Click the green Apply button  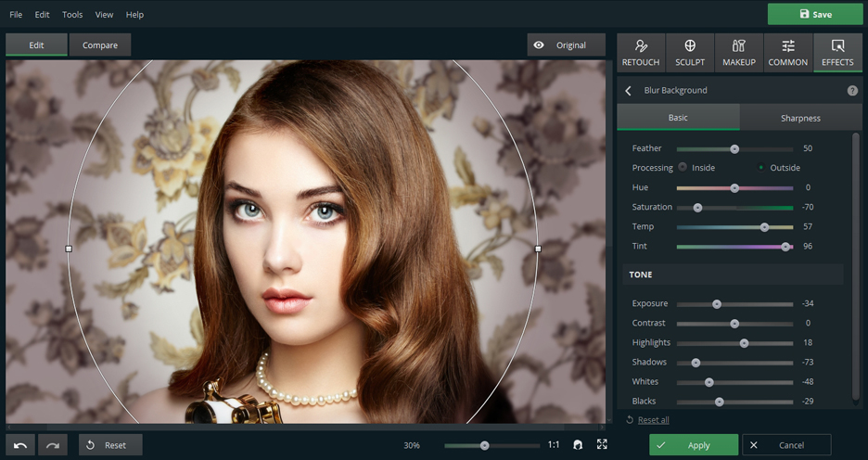click(x=694, y=445)
